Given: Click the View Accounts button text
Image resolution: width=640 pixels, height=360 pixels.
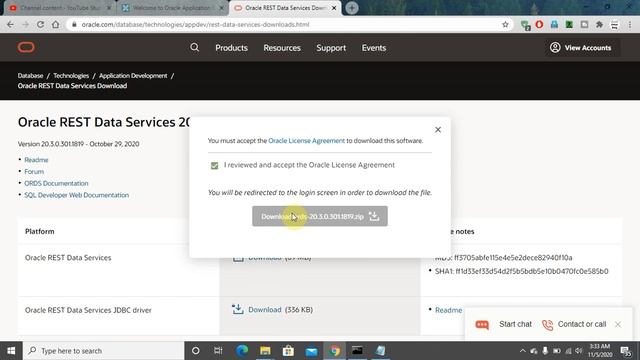Looking at the screenshot, I should [x=588, y=48].
